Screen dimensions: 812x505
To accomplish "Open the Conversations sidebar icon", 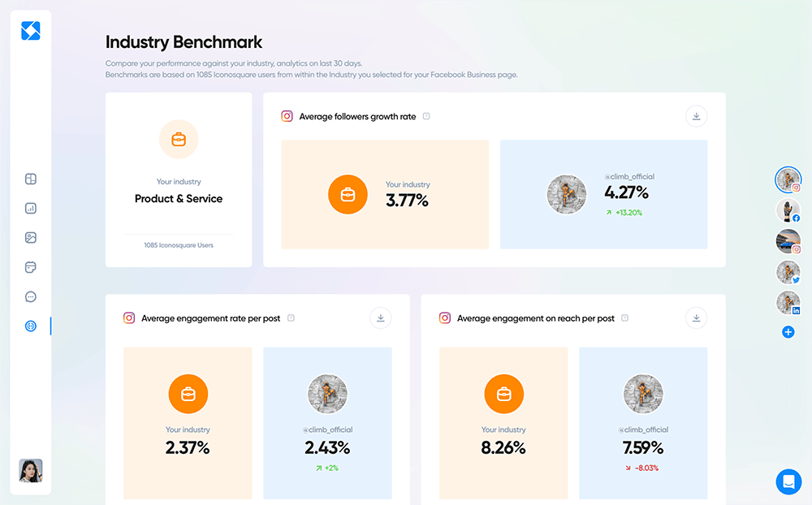I will point(30,296).
